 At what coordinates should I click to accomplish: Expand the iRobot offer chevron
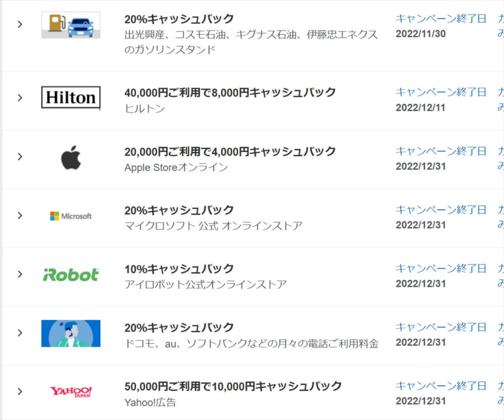point(20,274)
